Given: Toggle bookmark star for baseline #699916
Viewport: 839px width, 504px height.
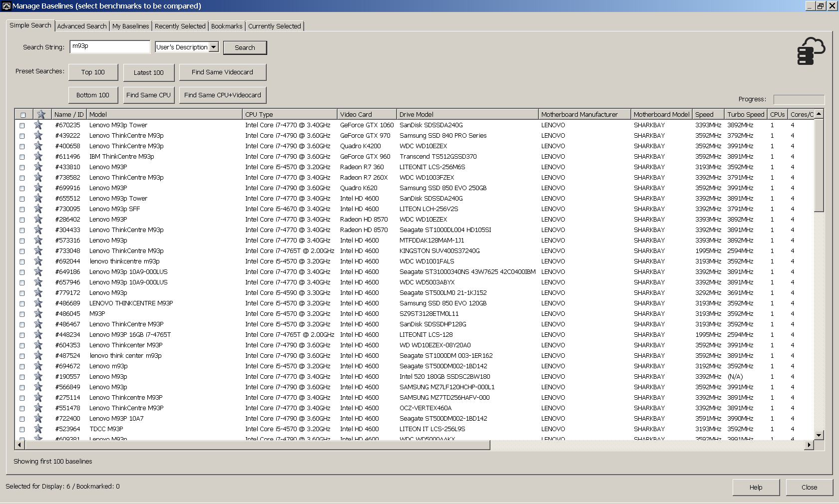Looking at the screenshot, I should [x=38, y=188].
